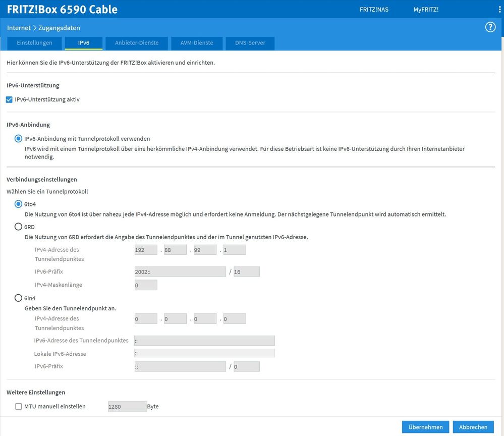Click 6RD IPv4 third octet field 99
The image size is (504, 436).
tap(205, 250)
